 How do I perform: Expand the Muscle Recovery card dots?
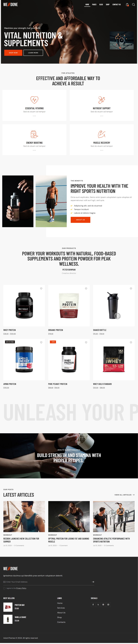(x=102, y=150)
